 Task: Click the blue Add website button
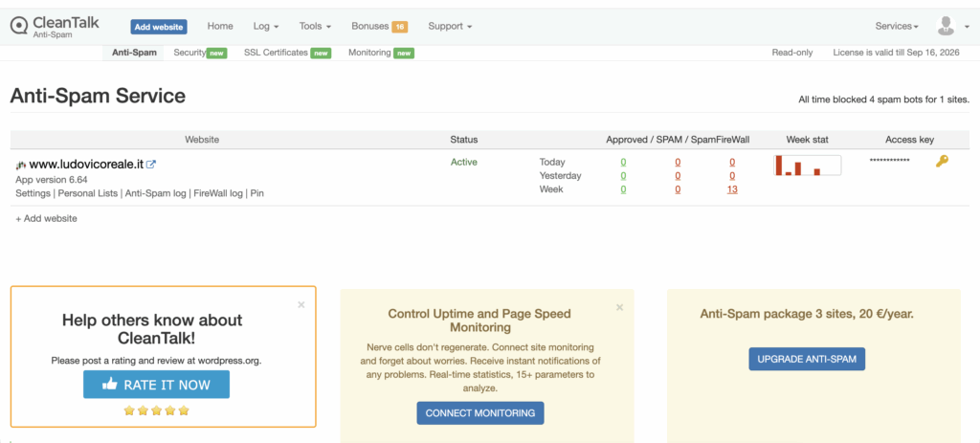(159, 27)
